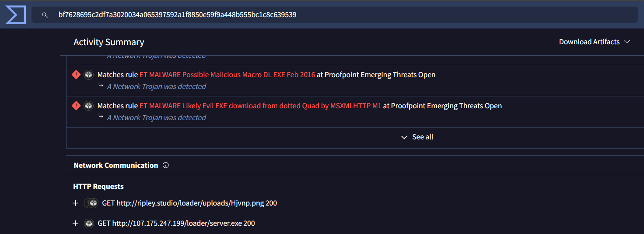The image size is (644, 234).
Task: Click the search magnifier icon
Action: [x=45, y=15]
